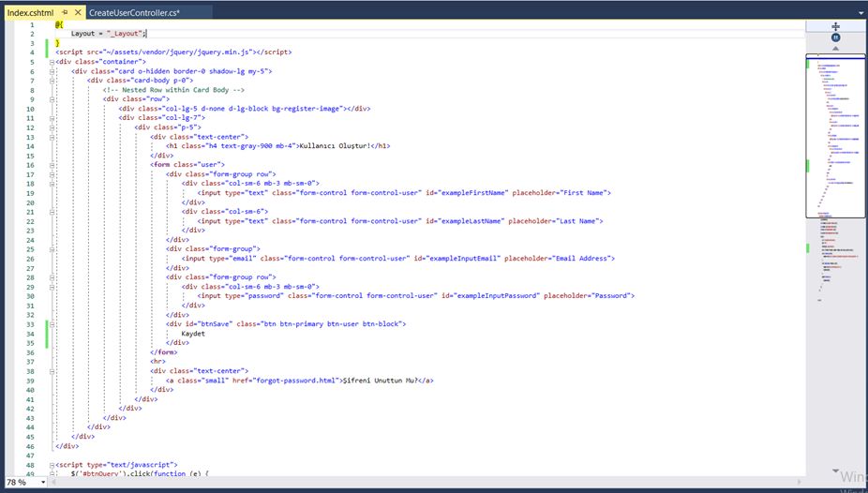Select the Index.cshtml tab
The image size is (868, 493).
click(x=30, y=12)
